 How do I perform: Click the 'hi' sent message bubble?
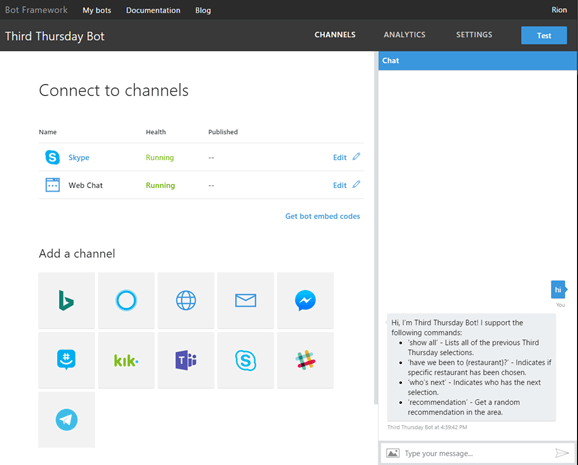[558, 290]
